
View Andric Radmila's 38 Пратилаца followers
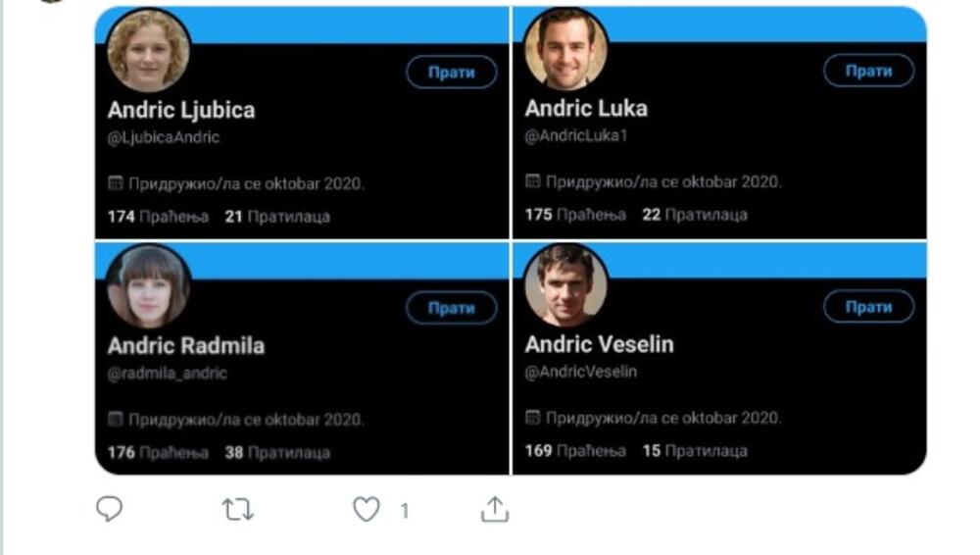click(277, 453)
